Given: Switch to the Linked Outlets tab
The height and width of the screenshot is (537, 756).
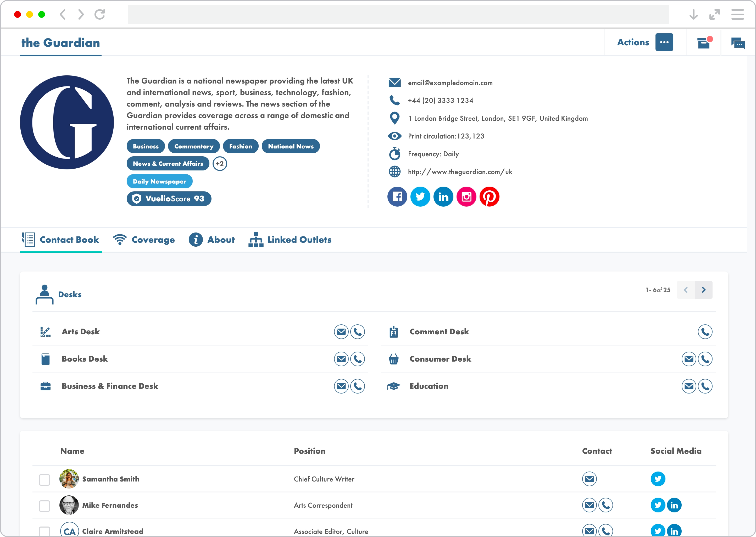Looking at the screenshot, I should click(291, 240).
